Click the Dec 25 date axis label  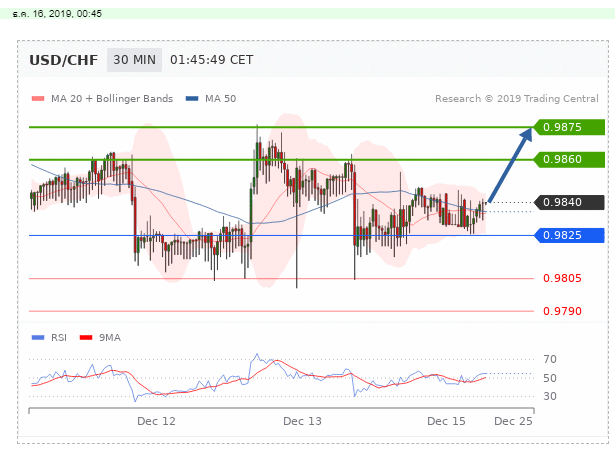[513, 422]
